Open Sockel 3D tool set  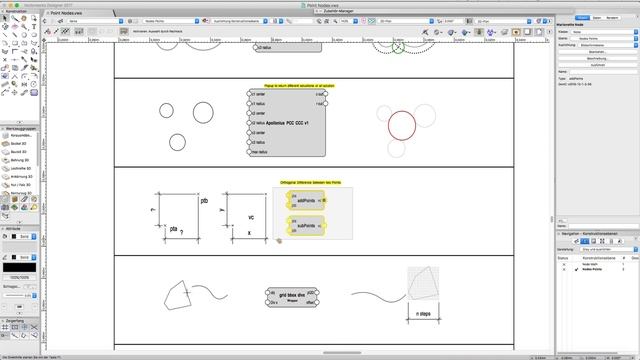click(19, 144)
